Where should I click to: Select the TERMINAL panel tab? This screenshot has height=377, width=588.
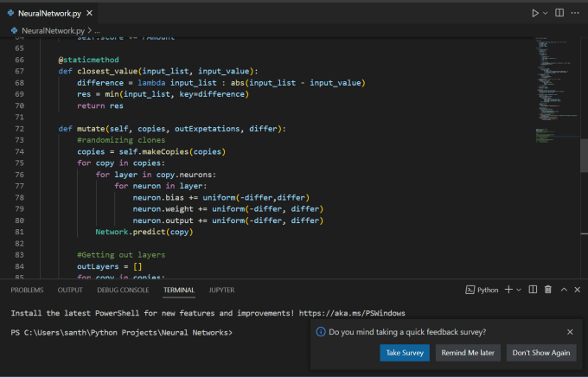click(179, 290)
